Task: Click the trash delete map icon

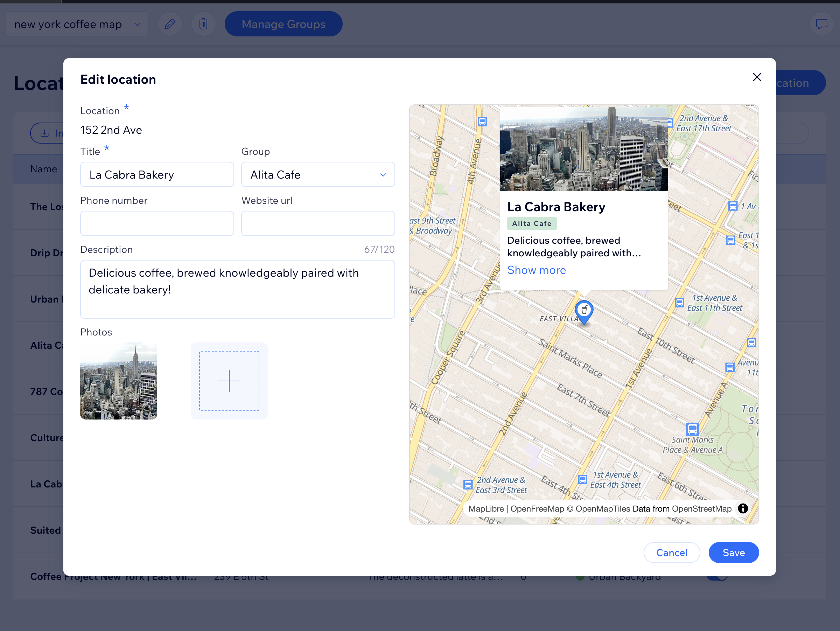Action: [204, 24]
